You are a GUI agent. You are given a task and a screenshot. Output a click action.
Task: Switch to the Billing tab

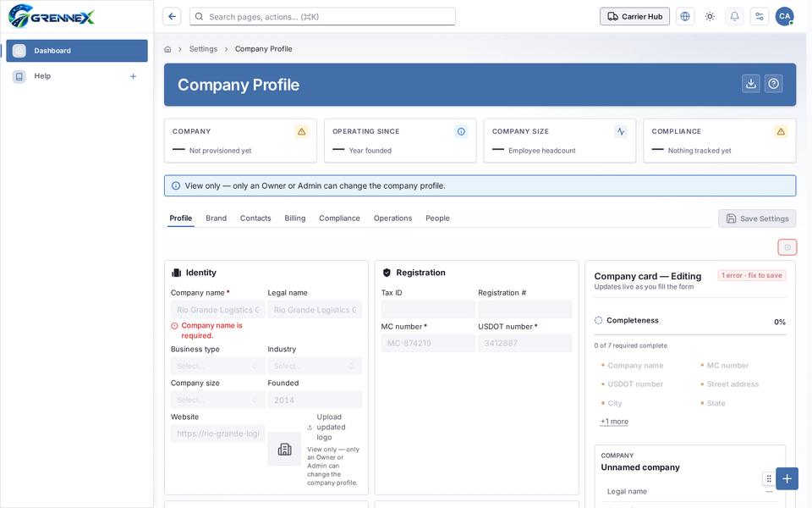(295, 218)
